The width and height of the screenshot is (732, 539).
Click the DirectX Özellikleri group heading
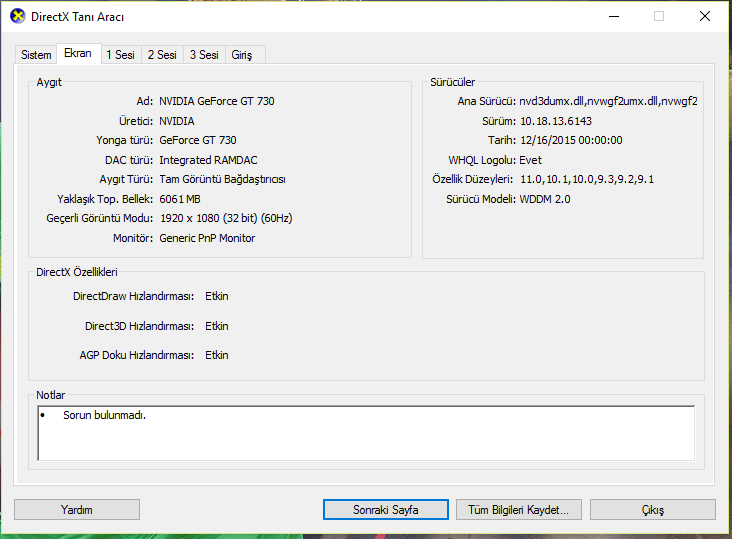(77, 272)
